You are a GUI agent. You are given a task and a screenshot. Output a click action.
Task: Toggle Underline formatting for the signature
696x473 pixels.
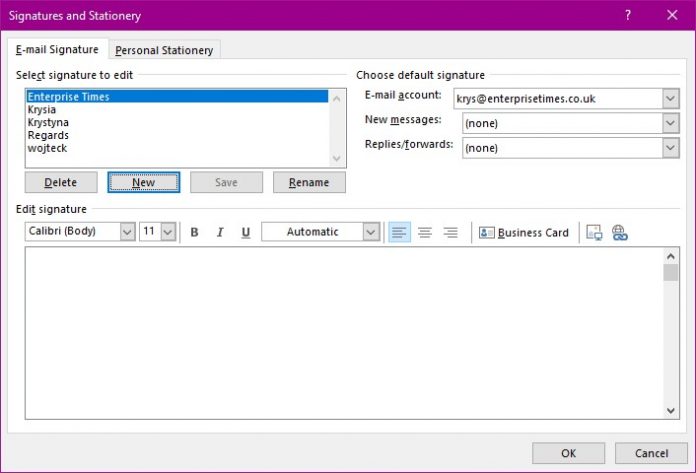[x=245, y=232]
